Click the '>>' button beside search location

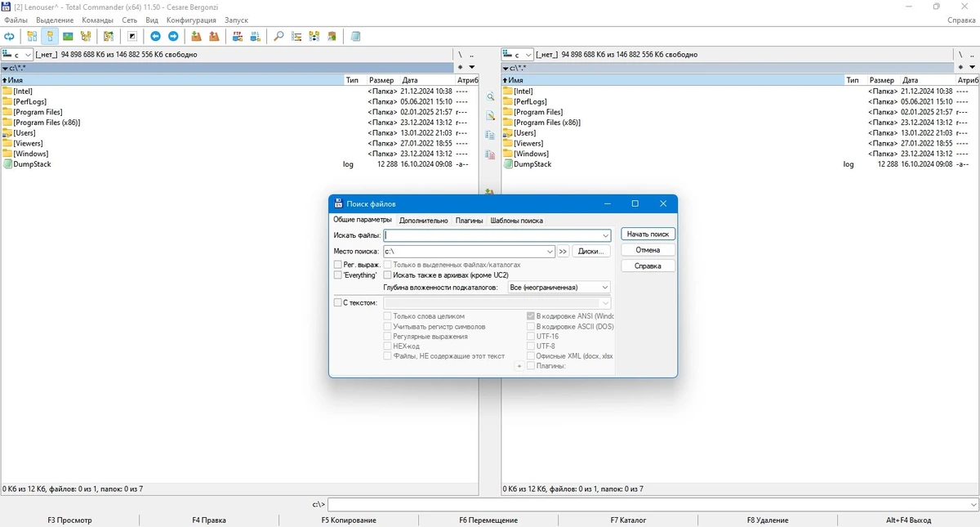(x=563, y=252)
